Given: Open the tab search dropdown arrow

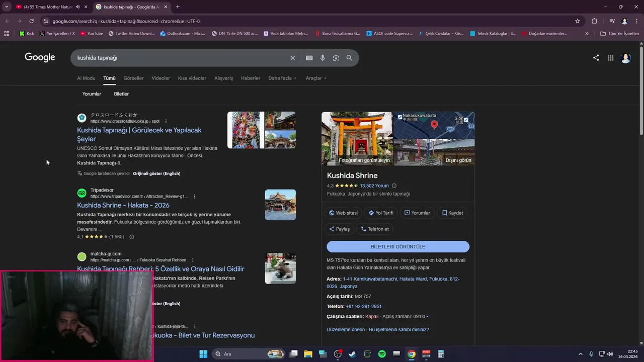Looking at the screenshot, I should click(7, 7).
